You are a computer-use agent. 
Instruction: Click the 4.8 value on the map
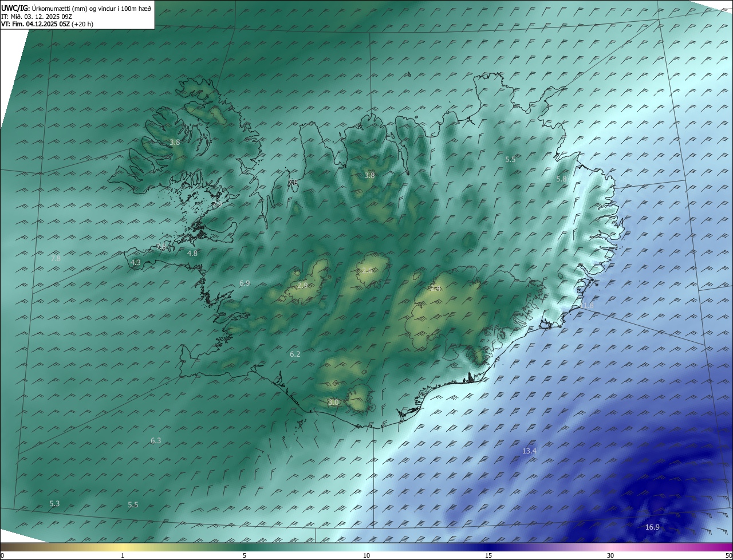point(192,253)
